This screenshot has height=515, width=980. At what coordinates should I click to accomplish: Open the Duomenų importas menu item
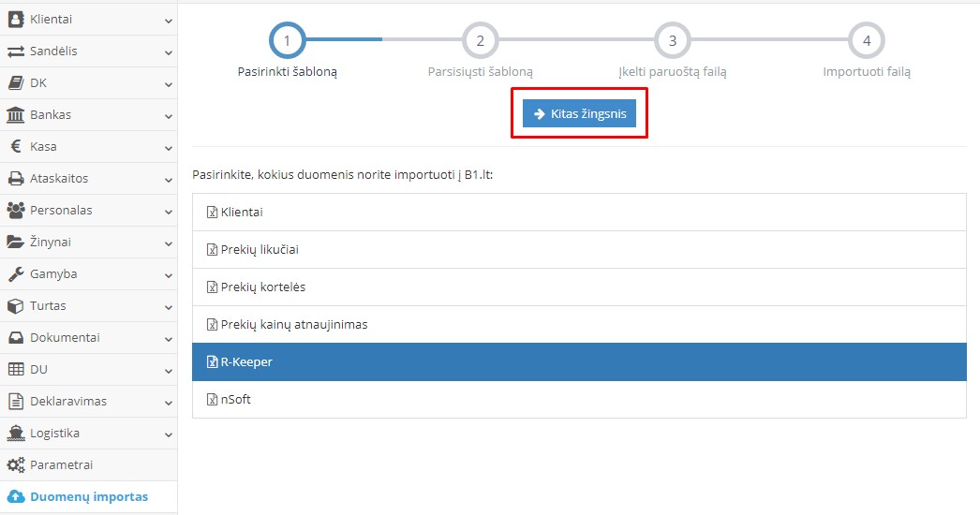[x=88, y=497]
